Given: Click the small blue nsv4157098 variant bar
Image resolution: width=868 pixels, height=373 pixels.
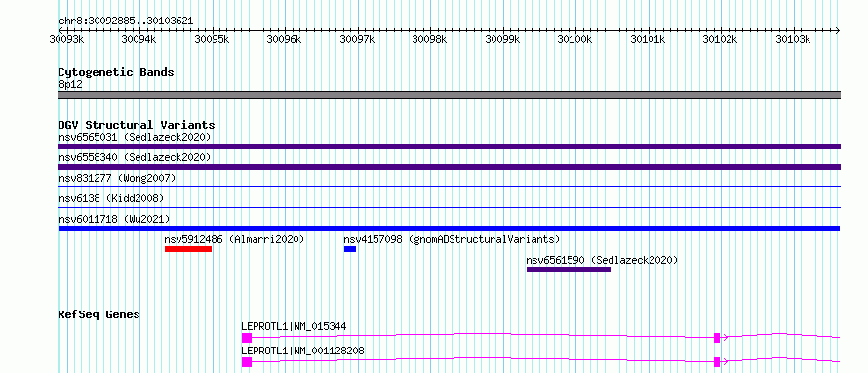Looking at the screenshot, I should tap(350, 249).
